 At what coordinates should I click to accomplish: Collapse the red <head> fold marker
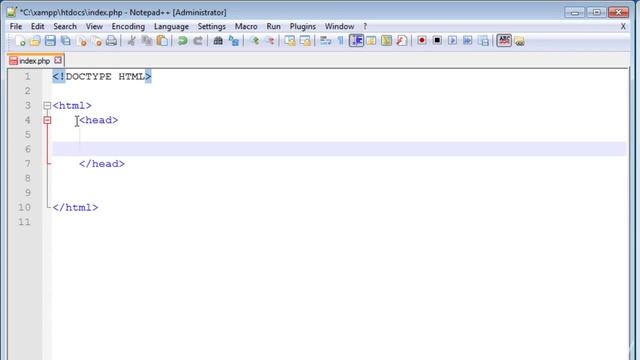[x=47, y=120]
